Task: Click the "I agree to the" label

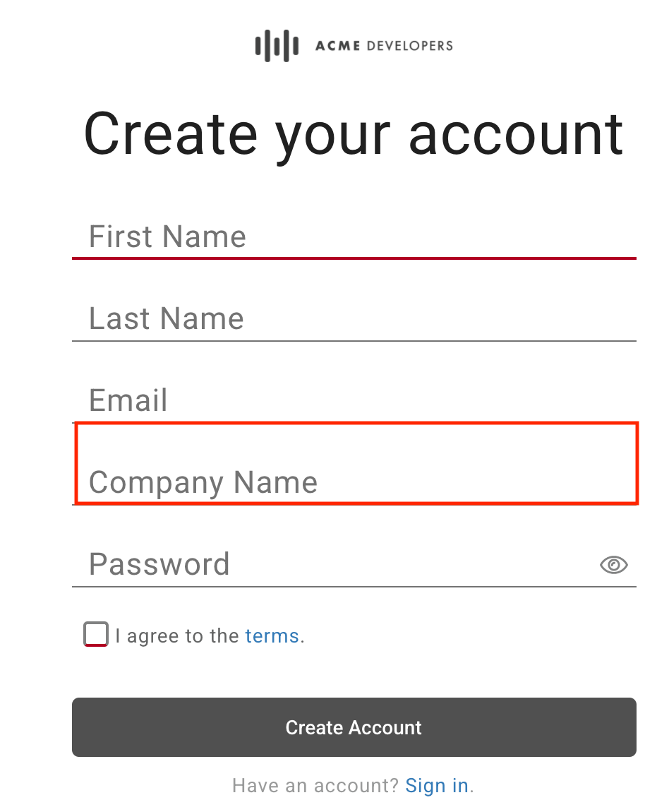Action: point(177,636)
